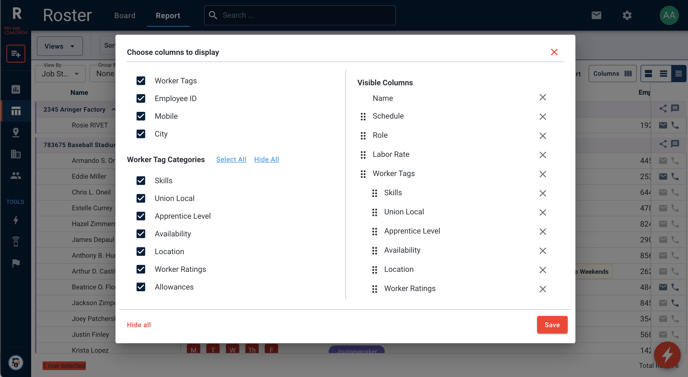
Task: Click the add-to-list sidebar icon
Action: [16, 54]
